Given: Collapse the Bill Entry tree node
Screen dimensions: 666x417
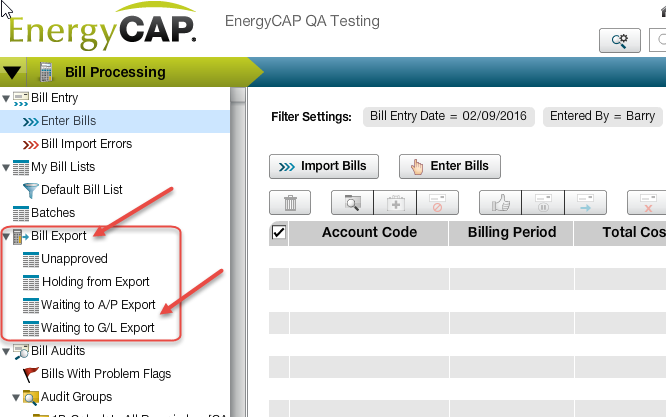Looking at the screenshot, I should (6, 99).
